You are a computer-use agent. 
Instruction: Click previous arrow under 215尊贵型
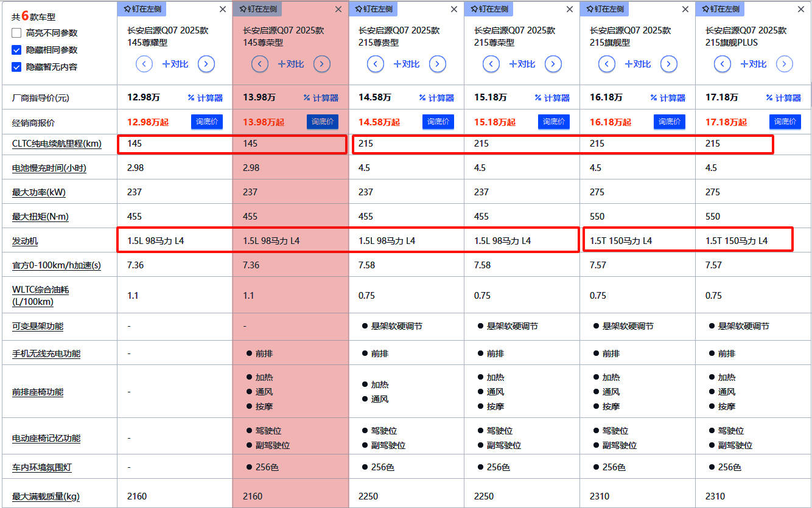[x=376, y=64]
